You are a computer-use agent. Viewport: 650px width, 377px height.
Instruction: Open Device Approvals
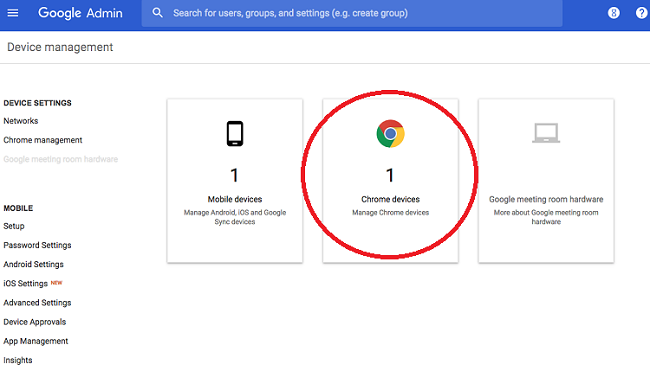(x=35, y=322)
